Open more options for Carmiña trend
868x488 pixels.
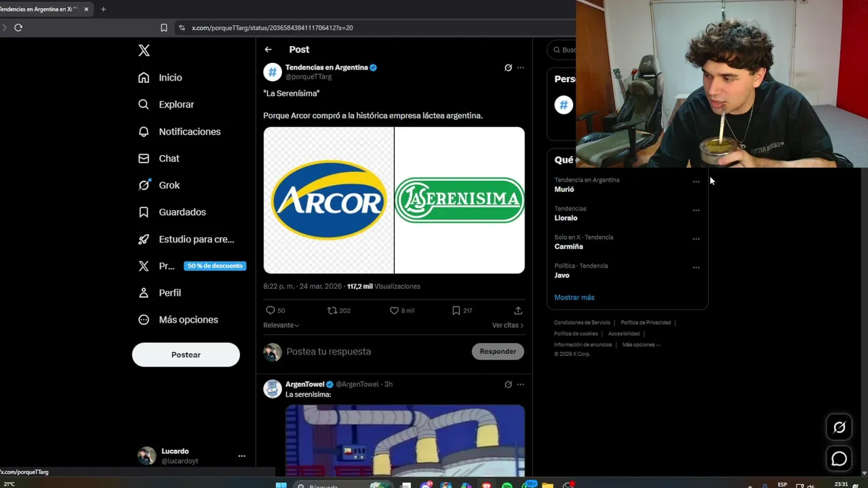[696, 239]
